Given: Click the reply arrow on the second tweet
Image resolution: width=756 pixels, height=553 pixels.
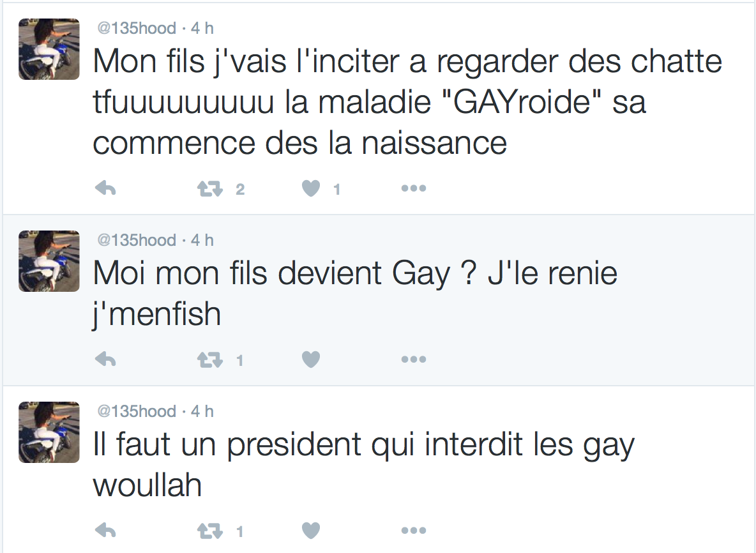Looking at the screenshot, I should click(105, 360).
